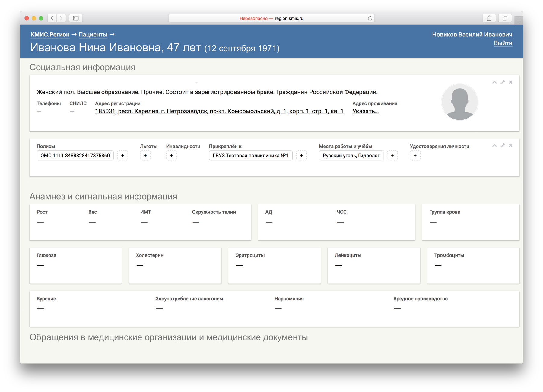This screenshot has height=392, width=543.
Task: Log out via Выйти link
Action: [x=503, y=43]
